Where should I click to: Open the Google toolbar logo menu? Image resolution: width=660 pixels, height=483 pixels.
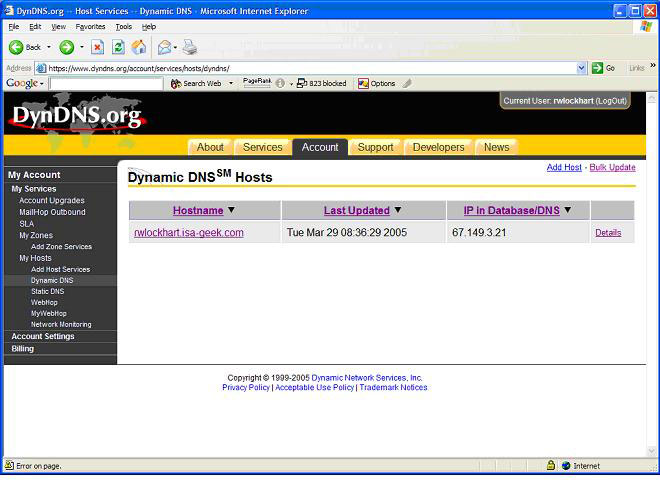pos(24,83)
